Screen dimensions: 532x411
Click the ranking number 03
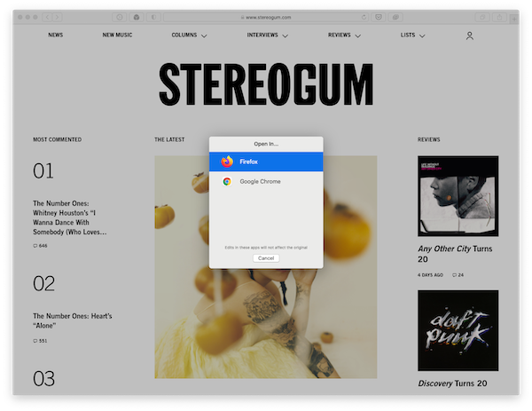(x=43, y=379)
